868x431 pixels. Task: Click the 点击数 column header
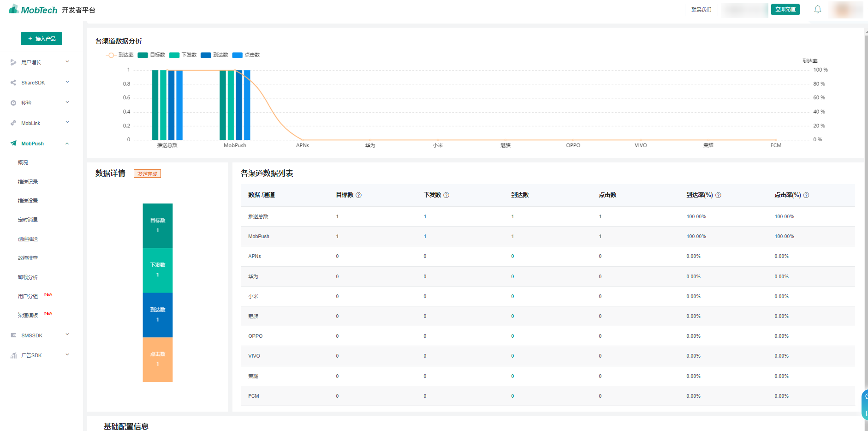(607, 195)
